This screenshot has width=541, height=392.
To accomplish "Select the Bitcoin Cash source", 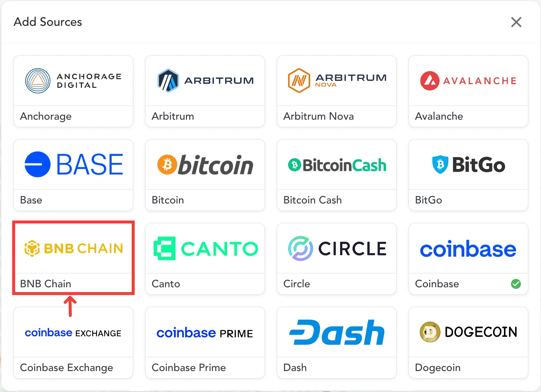I will click(x=336, y=165).
